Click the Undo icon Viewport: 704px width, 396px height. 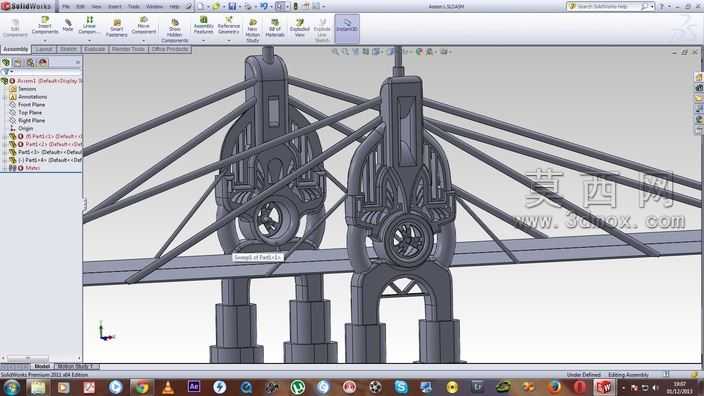click(264, 6)
